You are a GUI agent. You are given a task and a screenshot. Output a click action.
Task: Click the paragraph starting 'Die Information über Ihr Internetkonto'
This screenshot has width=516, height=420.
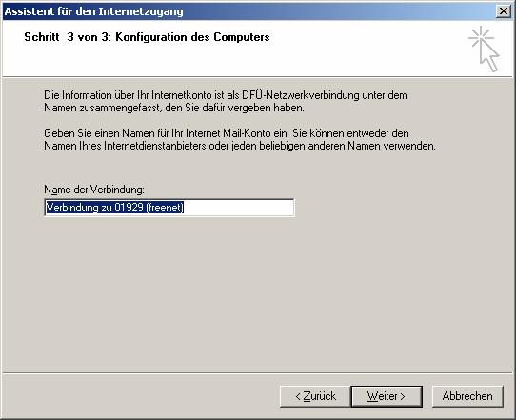[226, 101]
